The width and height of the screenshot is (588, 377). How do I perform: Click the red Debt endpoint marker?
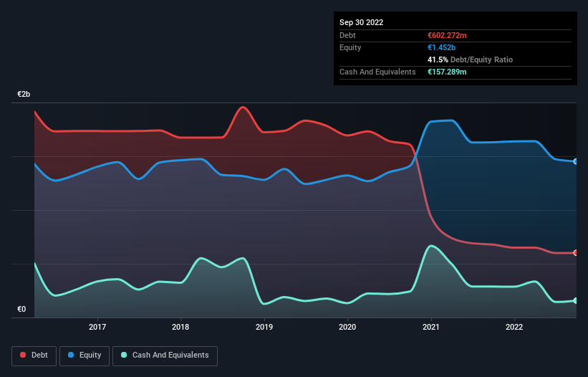pos(576,253)
